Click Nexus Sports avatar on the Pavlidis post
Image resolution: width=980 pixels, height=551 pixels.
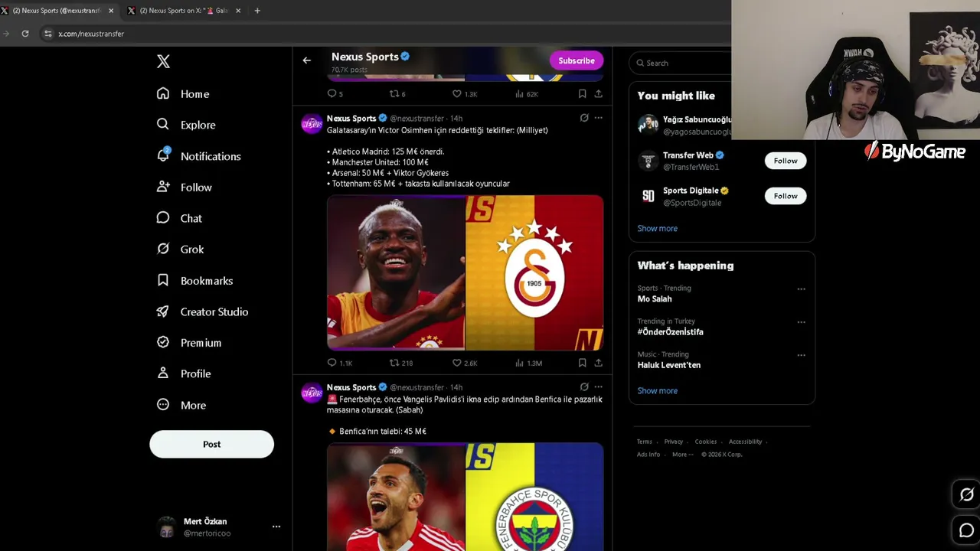pyautogui.click(x=312, y=393)
